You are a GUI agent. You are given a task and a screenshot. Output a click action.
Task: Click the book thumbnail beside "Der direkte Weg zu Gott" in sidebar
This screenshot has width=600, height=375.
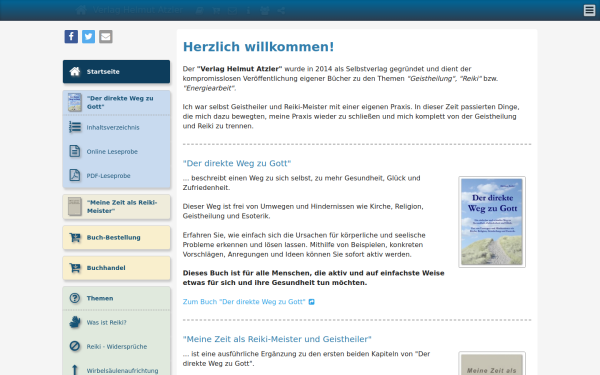[75, 103]
